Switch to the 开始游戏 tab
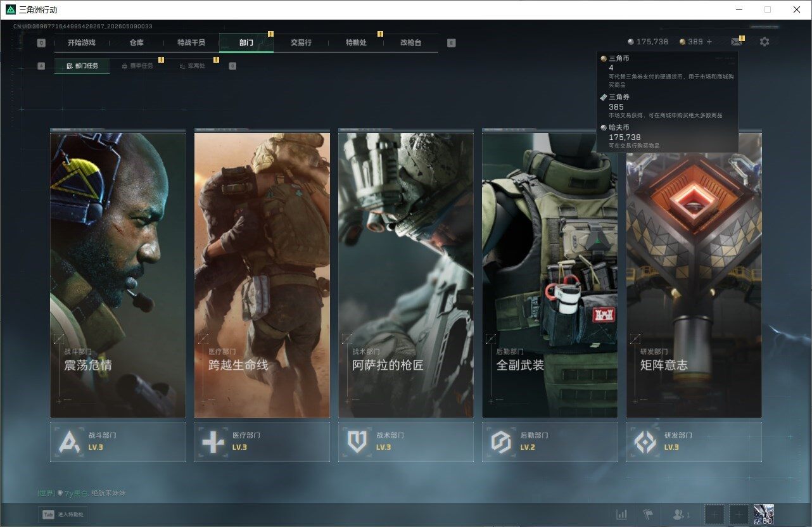812x527 pixels. [x=82, y=42]
